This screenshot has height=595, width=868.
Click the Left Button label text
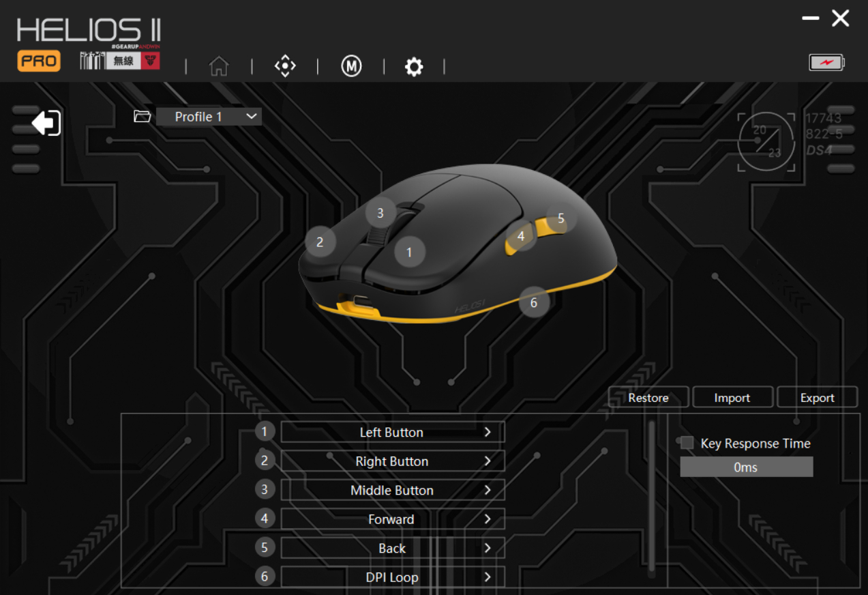pyautogui.click(x=391, y=433)
